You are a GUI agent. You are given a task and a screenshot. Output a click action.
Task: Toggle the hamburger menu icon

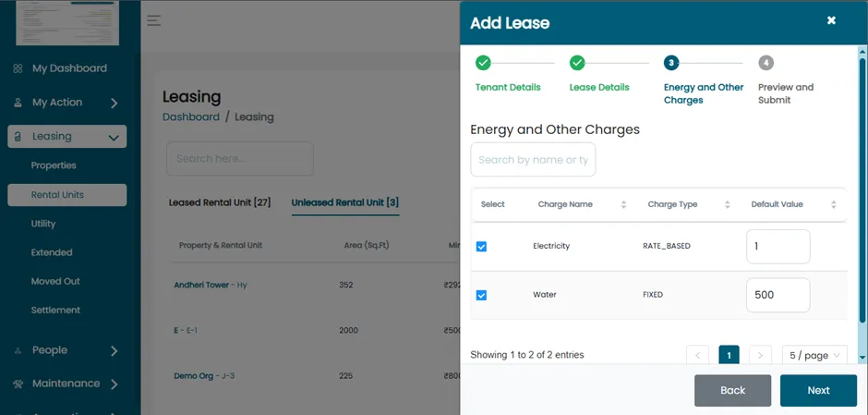click(x=154, y=21)
